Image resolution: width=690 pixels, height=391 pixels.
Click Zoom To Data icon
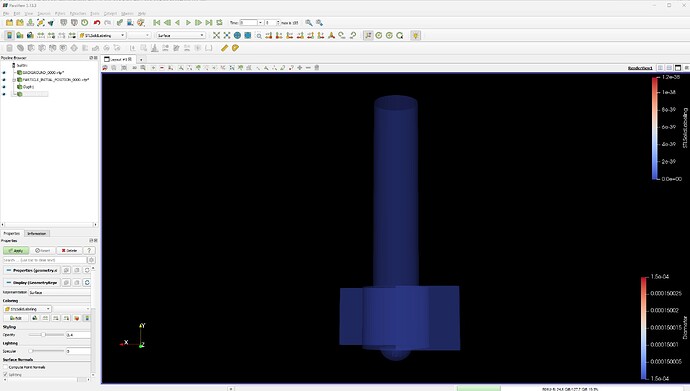point(227,36)
